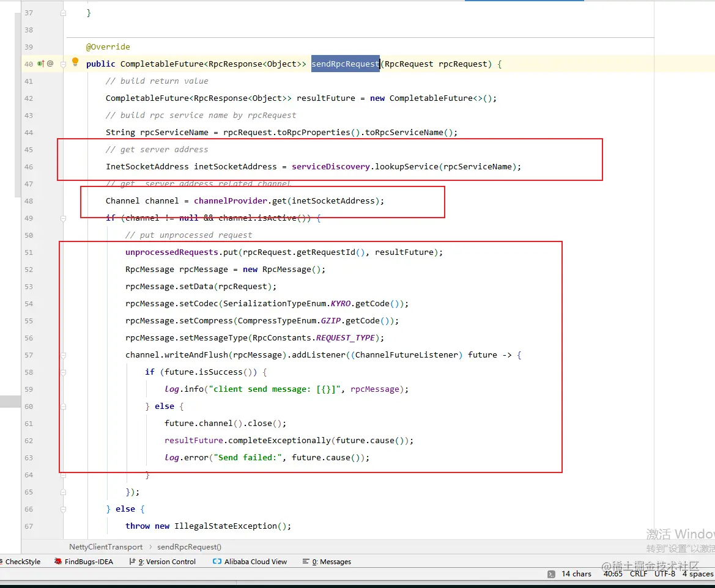The image size is (715, 588).
Task: Click lookupService on line 46
Action: [x=407, y=167]
